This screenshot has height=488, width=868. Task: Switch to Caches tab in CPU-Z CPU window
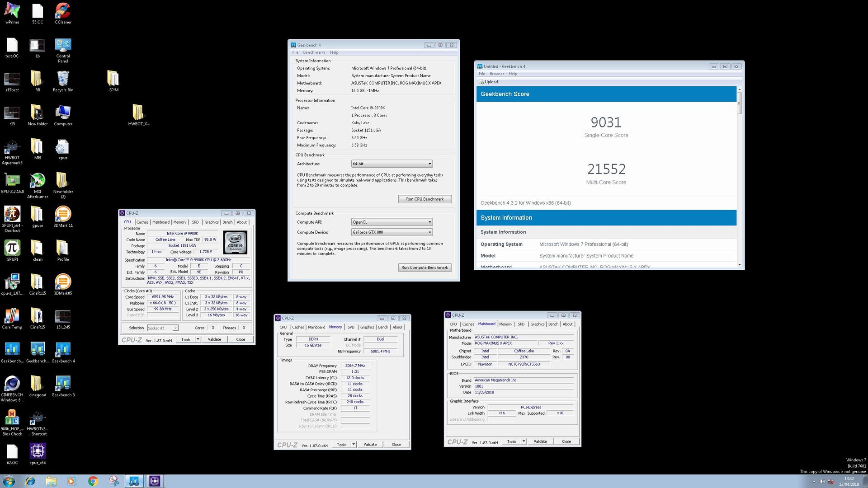tap(142, 222)
